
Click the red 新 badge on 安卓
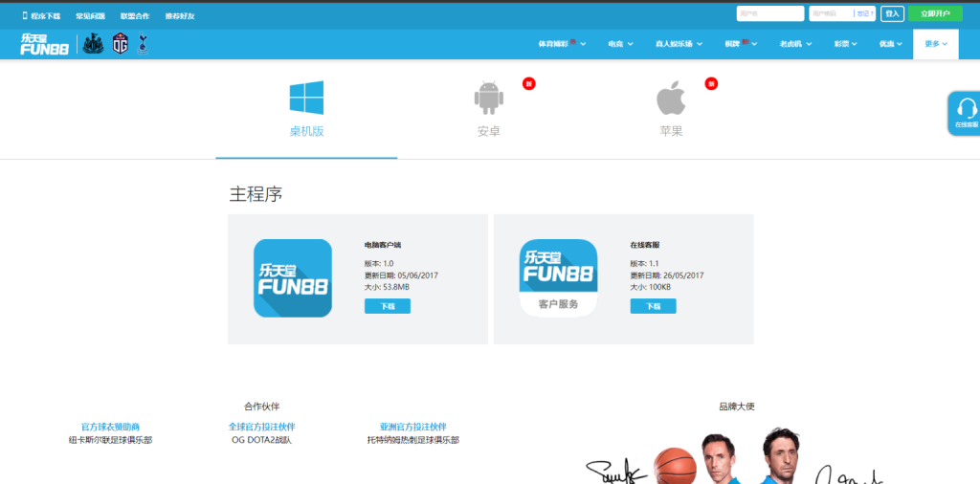click(528, 83)
